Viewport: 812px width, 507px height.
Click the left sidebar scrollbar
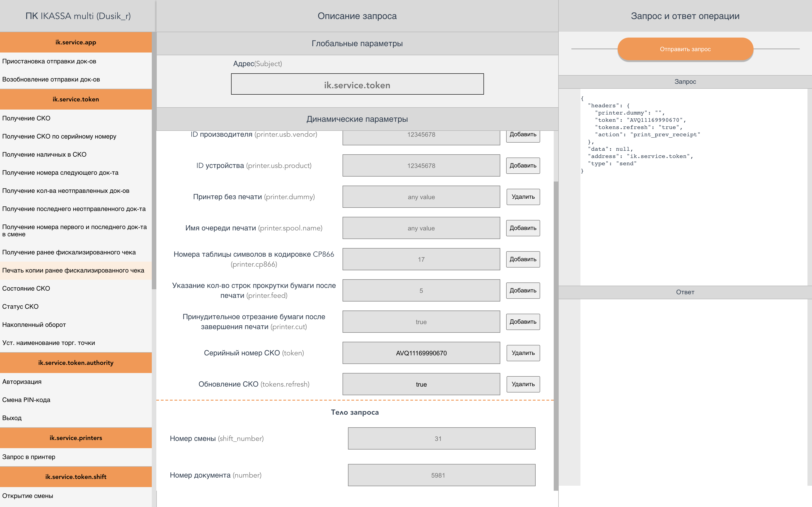click(154, 161)
